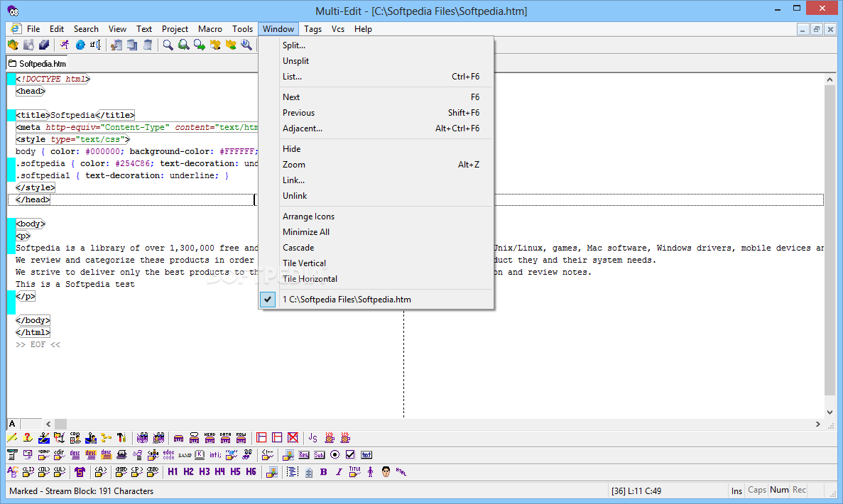843x504 pixels.
Task: Choose Tile Vertical menu entry
Action: pos(376,263)
